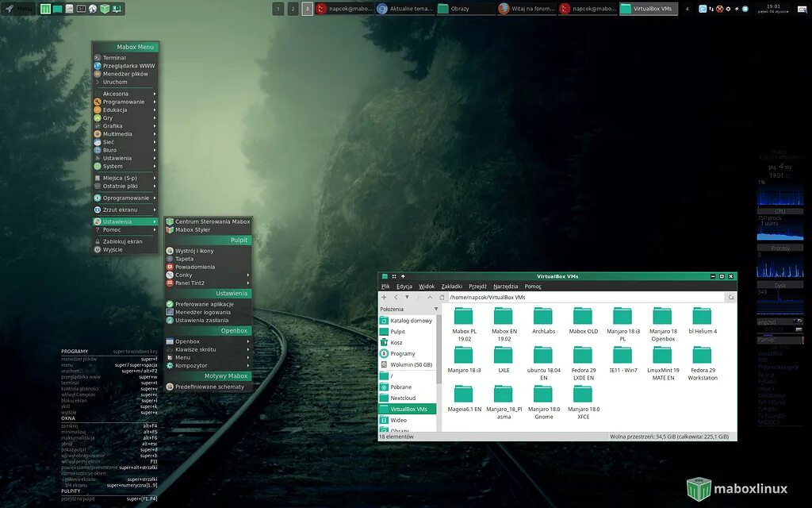This screenshot has height=508, width=812.
Task: Click the path field /home/napcok/VirtualBox VMs
Action: pyautogui.click(x=587, y=298)
